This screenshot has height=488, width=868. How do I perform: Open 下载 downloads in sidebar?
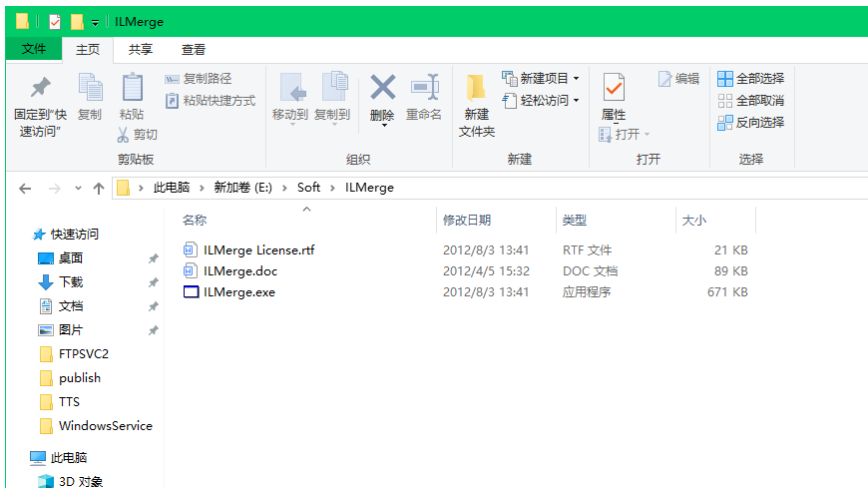tap(70, 282)
